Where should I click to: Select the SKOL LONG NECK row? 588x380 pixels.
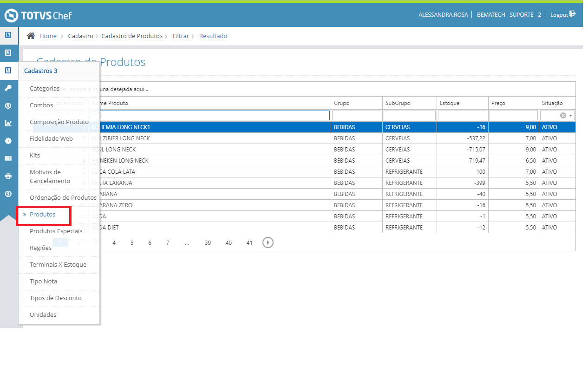point(304,150)
